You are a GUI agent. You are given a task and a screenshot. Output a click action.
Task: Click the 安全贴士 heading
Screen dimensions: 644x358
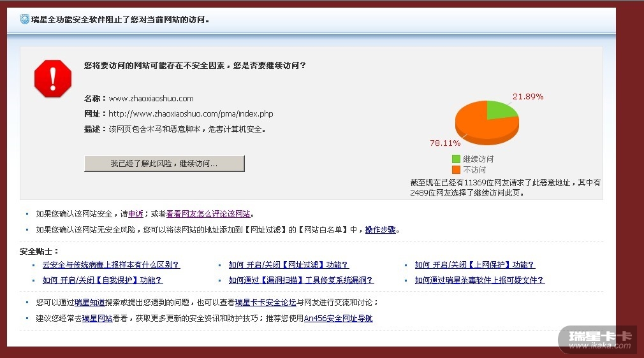(39, 251)
